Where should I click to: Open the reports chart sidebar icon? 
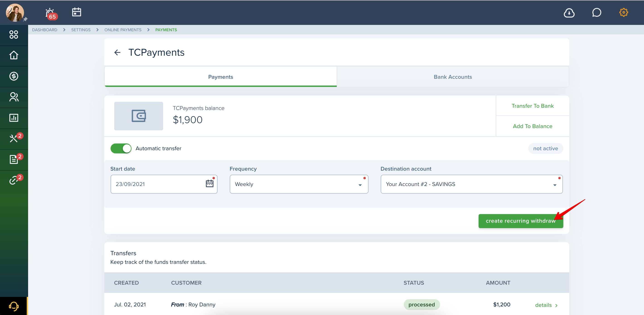click(x=14, y=118)
